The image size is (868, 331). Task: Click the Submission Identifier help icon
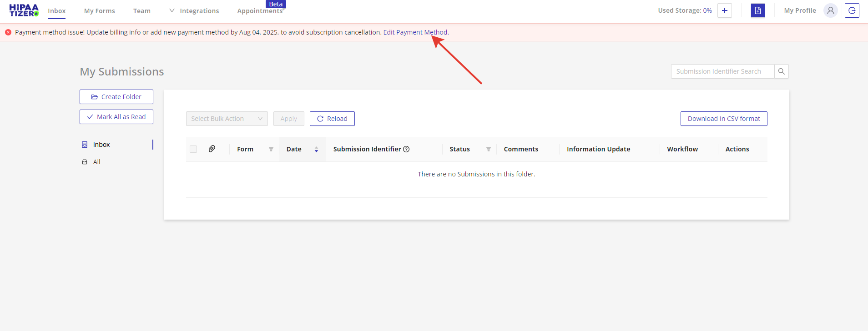(407, 149)
